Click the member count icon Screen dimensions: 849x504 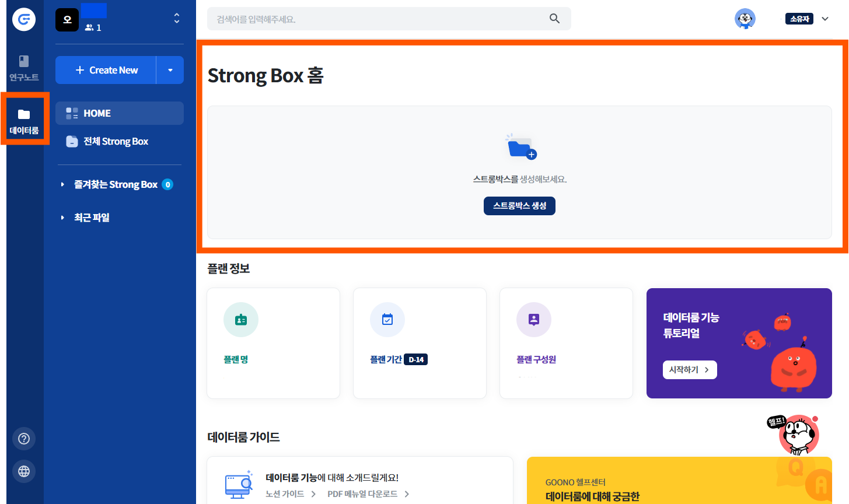[89, 27]
